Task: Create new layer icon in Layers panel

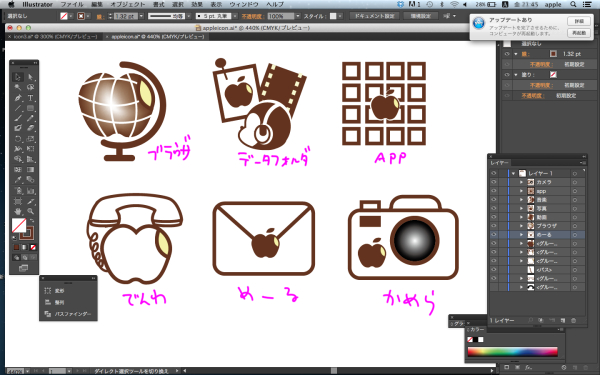Action: click(562, 320)
